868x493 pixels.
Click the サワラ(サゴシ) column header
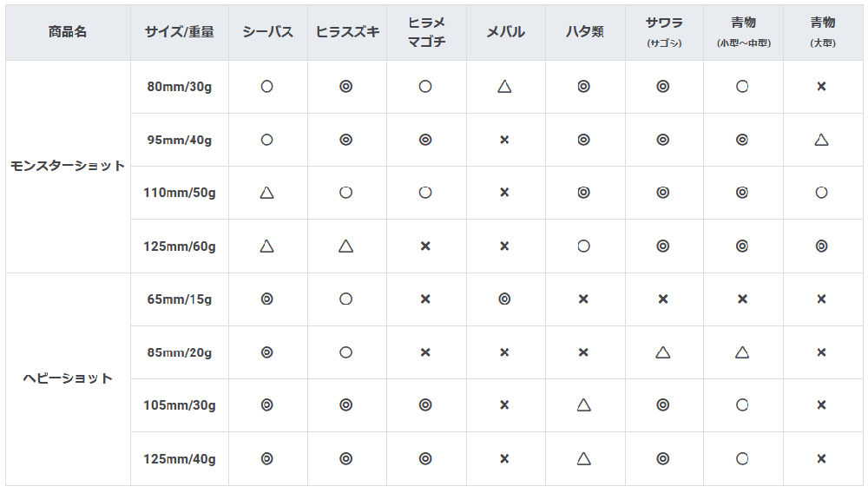tap(664, 32)
